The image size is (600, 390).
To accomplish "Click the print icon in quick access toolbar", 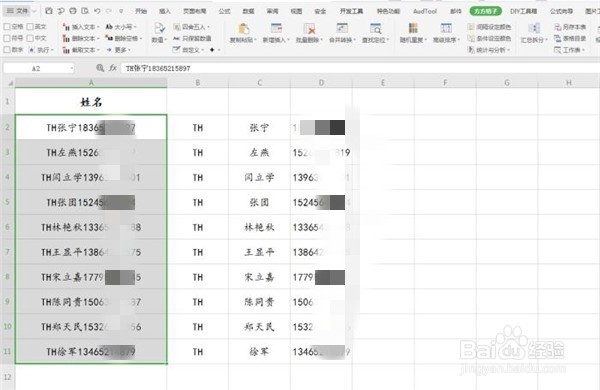I will click(73, 11).
